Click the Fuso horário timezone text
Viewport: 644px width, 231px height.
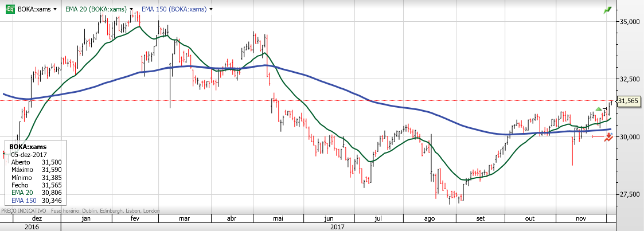coord(105,211)
